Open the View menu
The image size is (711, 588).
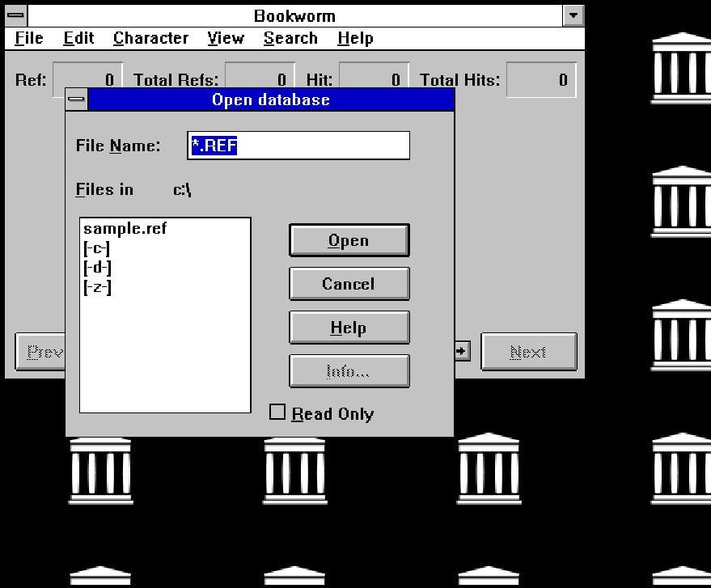click(x=225, y=37)
